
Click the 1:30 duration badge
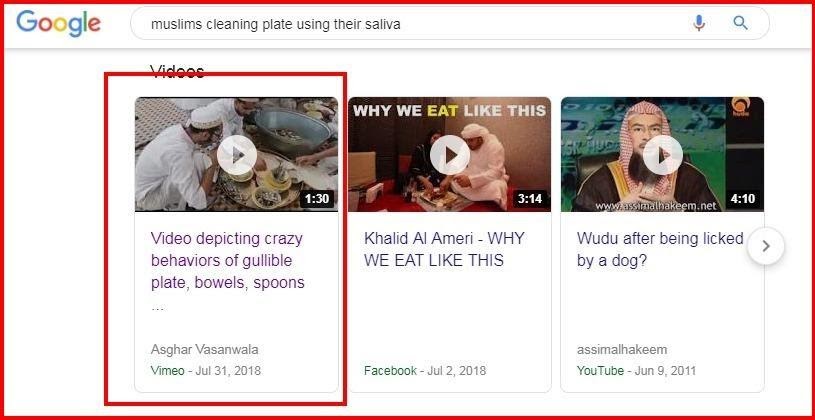pos(317,199)
